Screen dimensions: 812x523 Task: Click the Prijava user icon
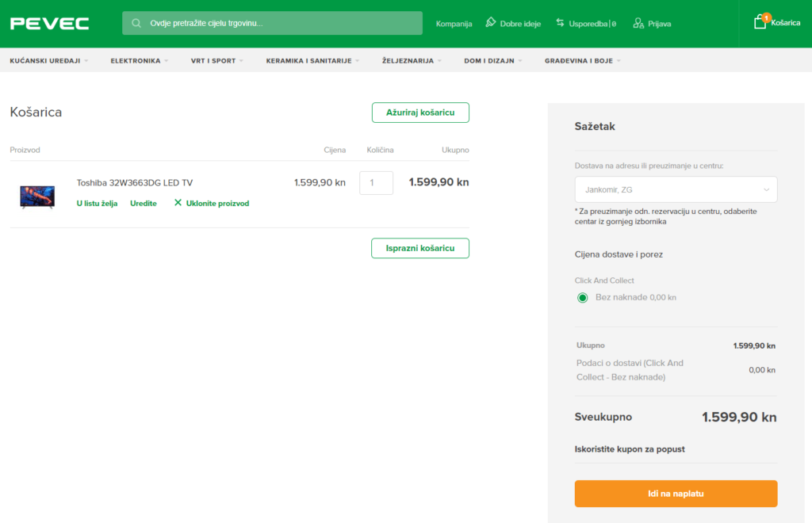click(x=638, y=23)
